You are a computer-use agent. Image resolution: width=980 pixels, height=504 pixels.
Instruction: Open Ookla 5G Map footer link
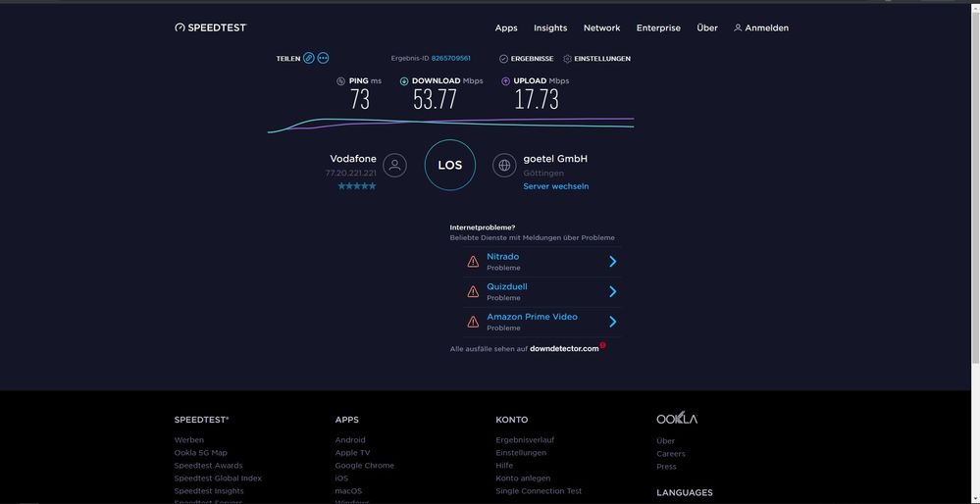tap(201, 453)
